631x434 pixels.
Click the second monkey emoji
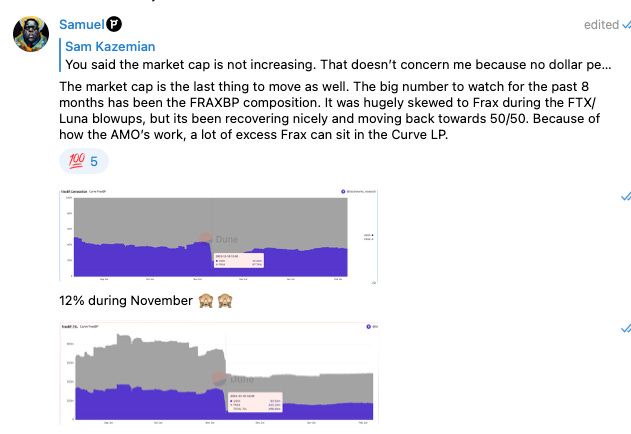228,300
